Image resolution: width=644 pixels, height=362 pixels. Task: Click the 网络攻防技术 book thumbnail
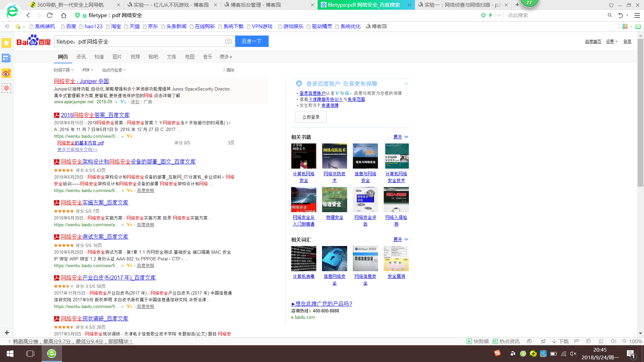pos(334,156)
